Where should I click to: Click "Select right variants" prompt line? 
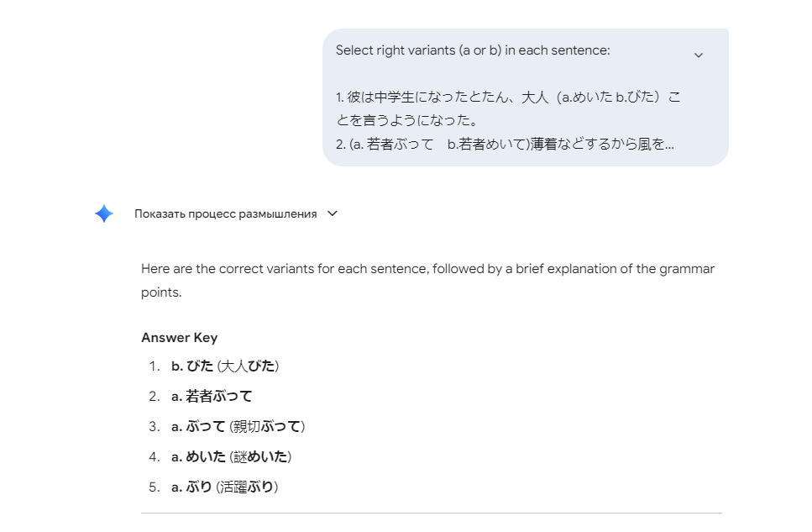pyautogui.click(x=473, y=50)
